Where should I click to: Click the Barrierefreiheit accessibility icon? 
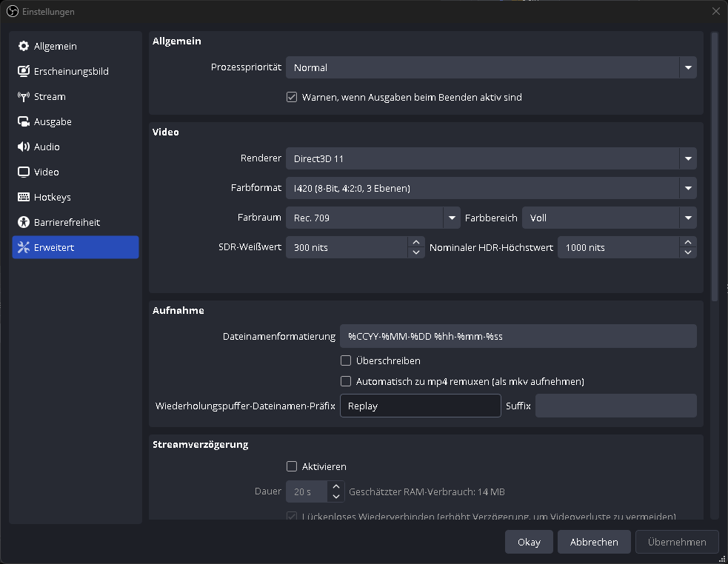(x=23, y=223)
